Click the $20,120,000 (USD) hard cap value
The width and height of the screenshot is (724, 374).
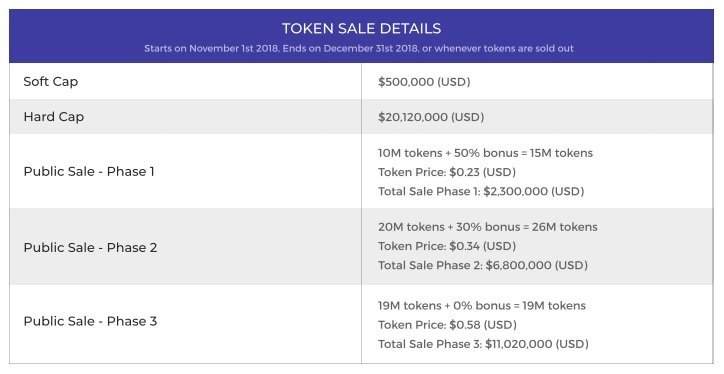[x=431, y=117]
